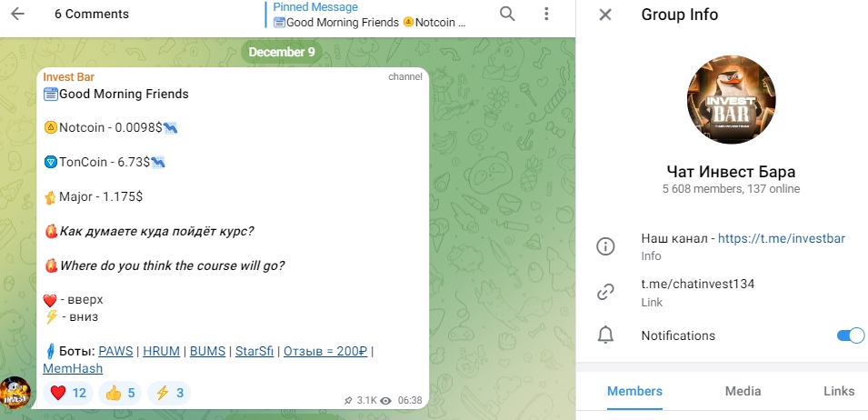Open the three-dot more options menu

click(546, 14)
